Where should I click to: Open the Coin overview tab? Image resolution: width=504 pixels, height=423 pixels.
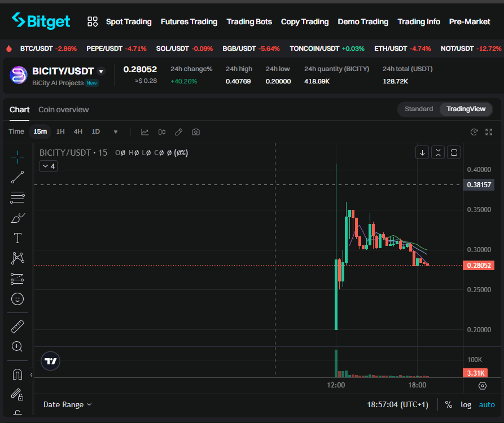click(x=64, y=110)
